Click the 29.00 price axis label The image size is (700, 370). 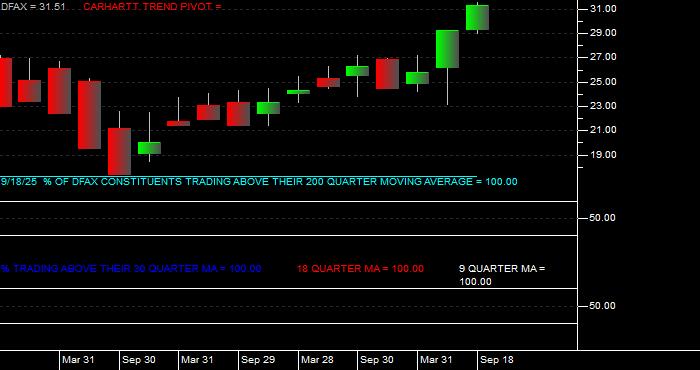(x=603, y=33)
